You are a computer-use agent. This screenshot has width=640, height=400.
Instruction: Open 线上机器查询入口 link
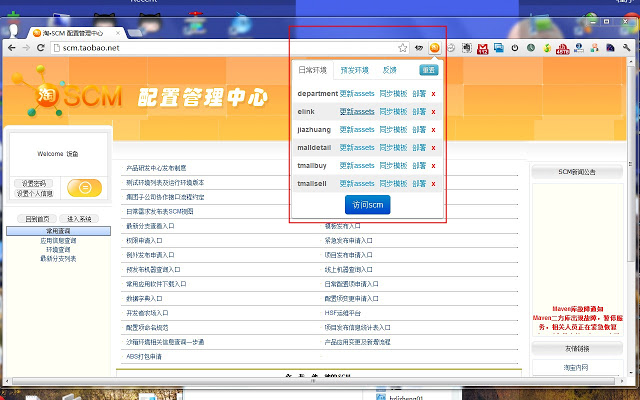coord(349,269)
